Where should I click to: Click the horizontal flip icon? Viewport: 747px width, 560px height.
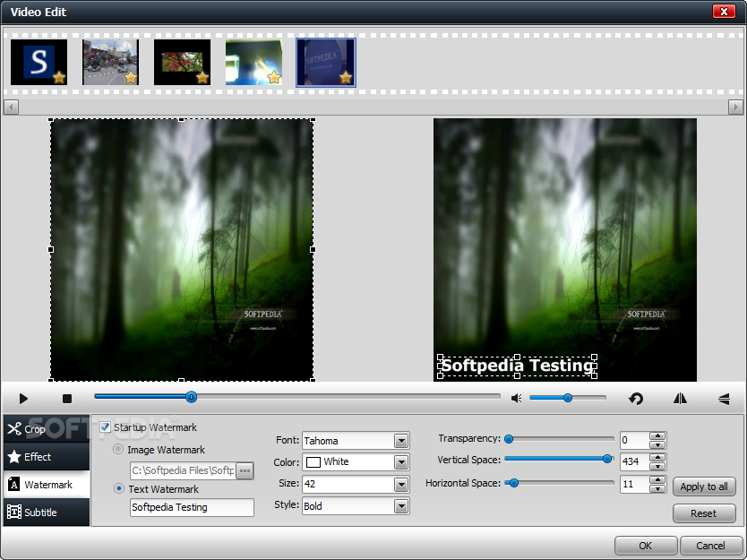(681, 399)
